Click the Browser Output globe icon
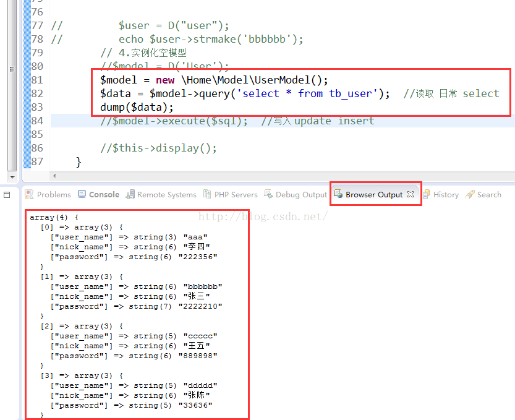This screenshot has width=515, height=420. (338, 194)
